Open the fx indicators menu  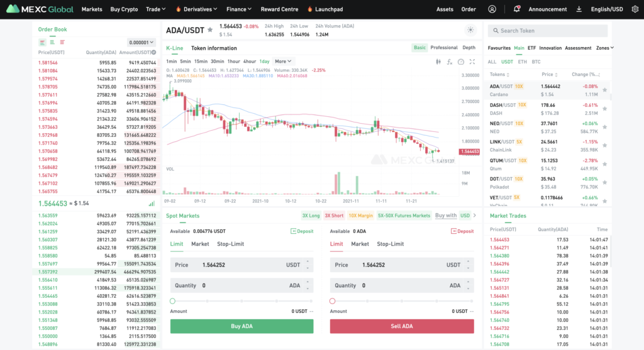[x=450, y=62]
